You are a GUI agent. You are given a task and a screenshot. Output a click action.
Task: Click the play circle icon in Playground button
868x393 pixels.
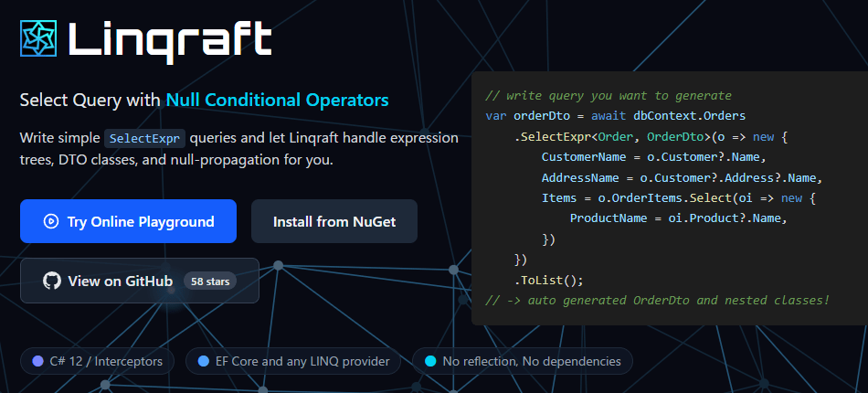point(51,221)
